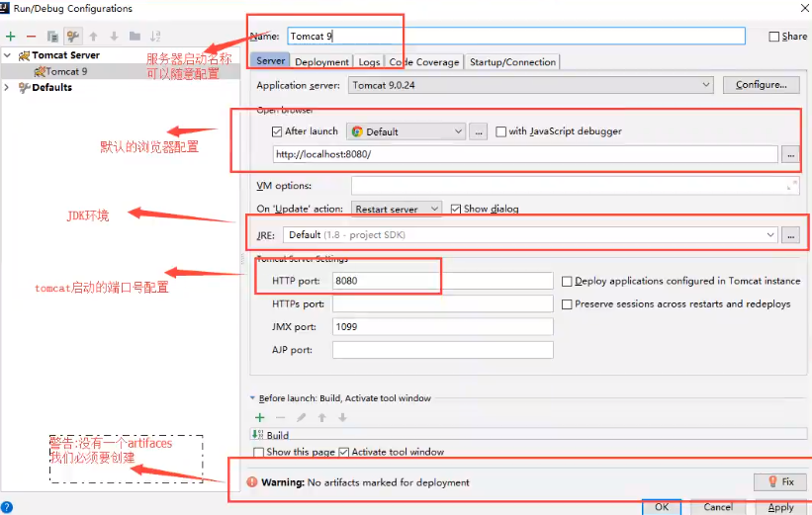This screenshot has width=812, height=515.
Task: Click the Build task icon
Action: coord(257,434)
